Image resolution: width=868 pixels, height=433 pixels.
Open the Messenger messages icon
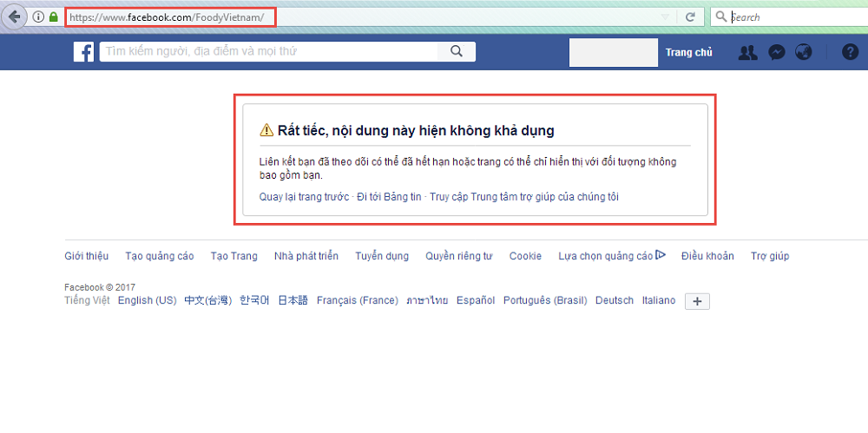point(777,52)
